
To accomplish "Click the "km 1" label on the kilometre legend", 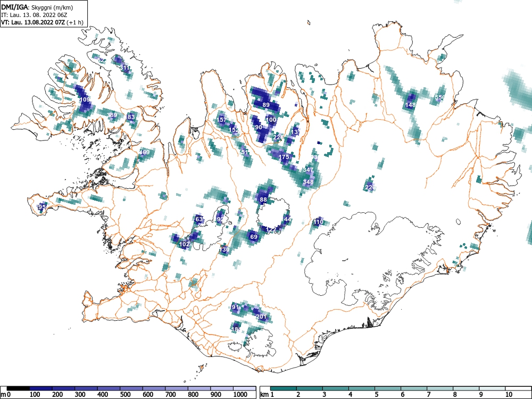I will point(267,395).
